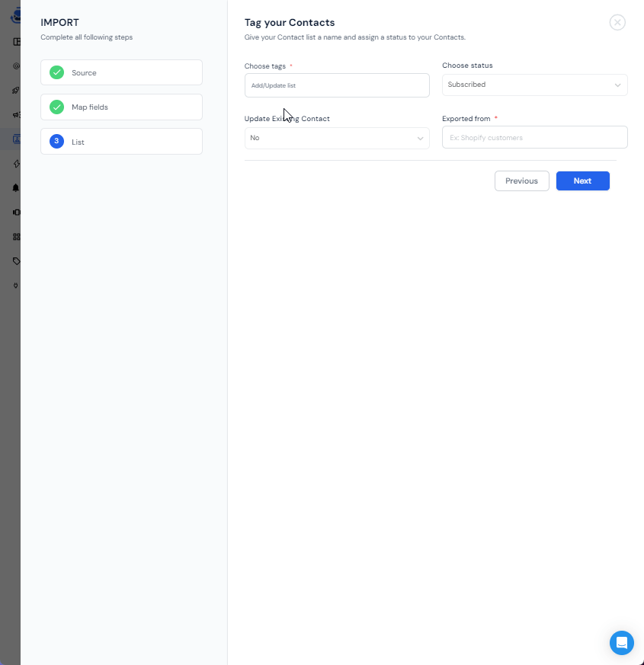Click the price tag sidebar icon
The height and width of the screenshot is (665, 644).
[16, 261]
